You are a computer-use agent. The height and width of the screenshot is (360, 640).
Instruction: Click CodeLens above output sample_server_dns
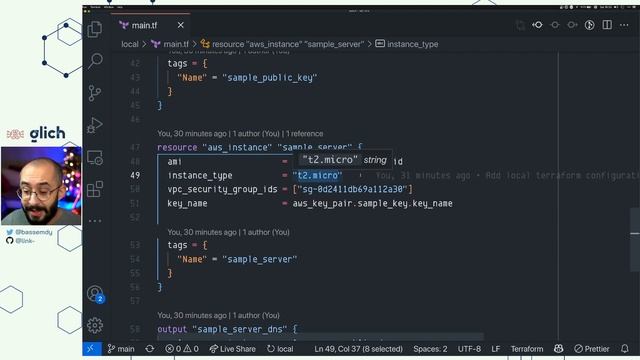(x=218, y=315)
